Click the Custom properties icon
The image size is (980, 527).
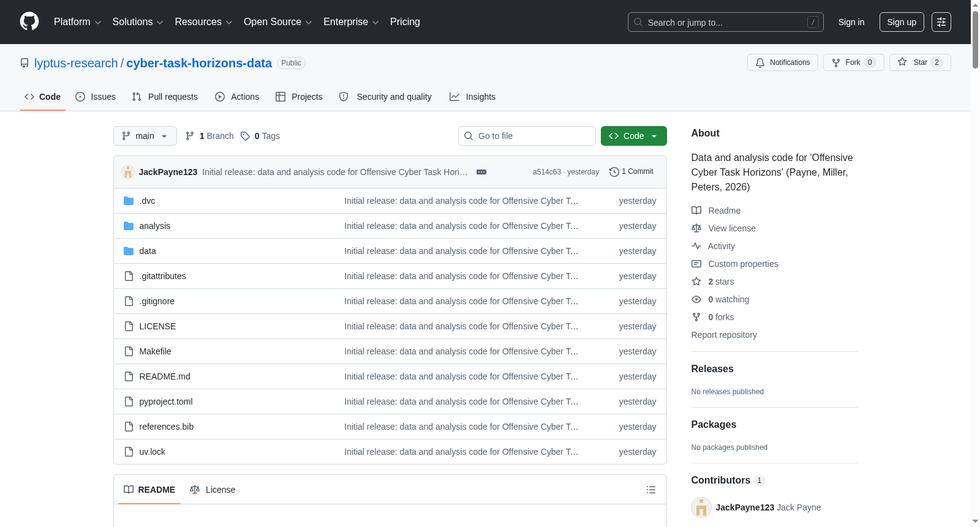click(696, 264)
